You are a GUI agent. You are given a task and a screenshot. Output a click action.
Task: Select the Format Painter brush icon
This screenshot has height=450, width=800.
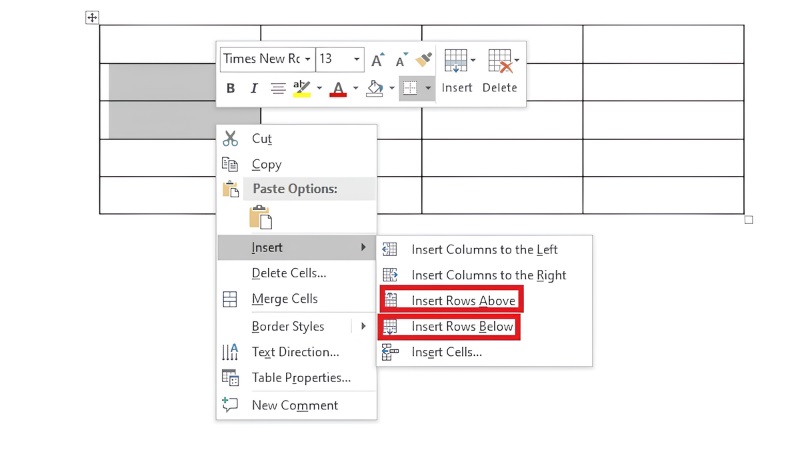point(423,59)
